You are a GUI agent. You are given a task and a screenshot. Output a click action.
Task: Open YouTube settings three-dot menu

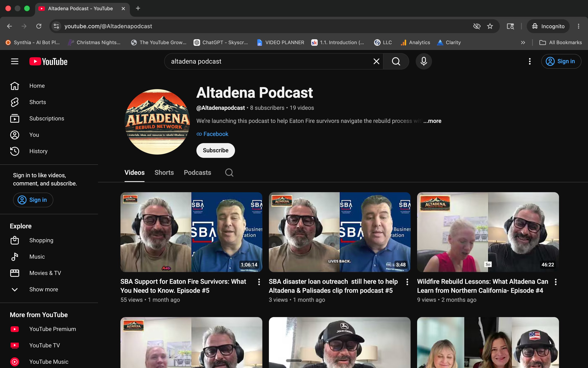pyautogui.click(x=530, y=61)
